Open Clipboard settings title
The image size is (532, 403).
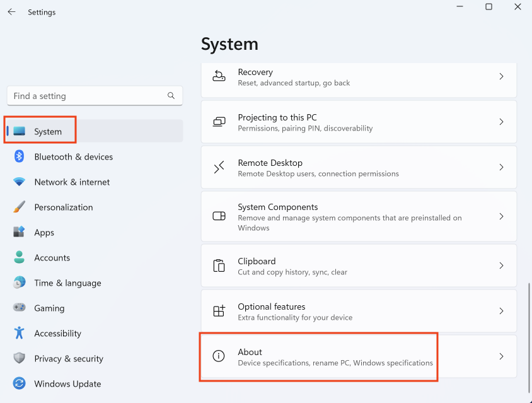[x=257, y=261]
